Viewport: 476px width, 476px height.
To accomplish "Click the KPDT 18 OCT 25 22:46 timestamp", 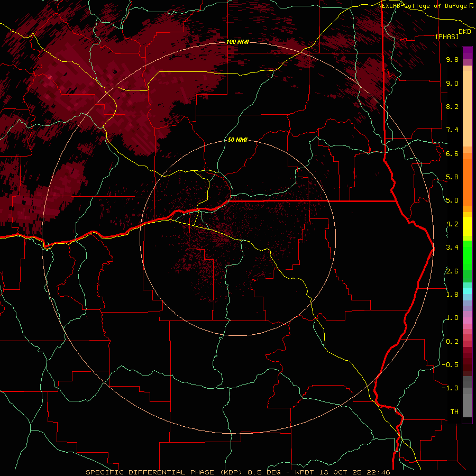I will tap(343, 472).
